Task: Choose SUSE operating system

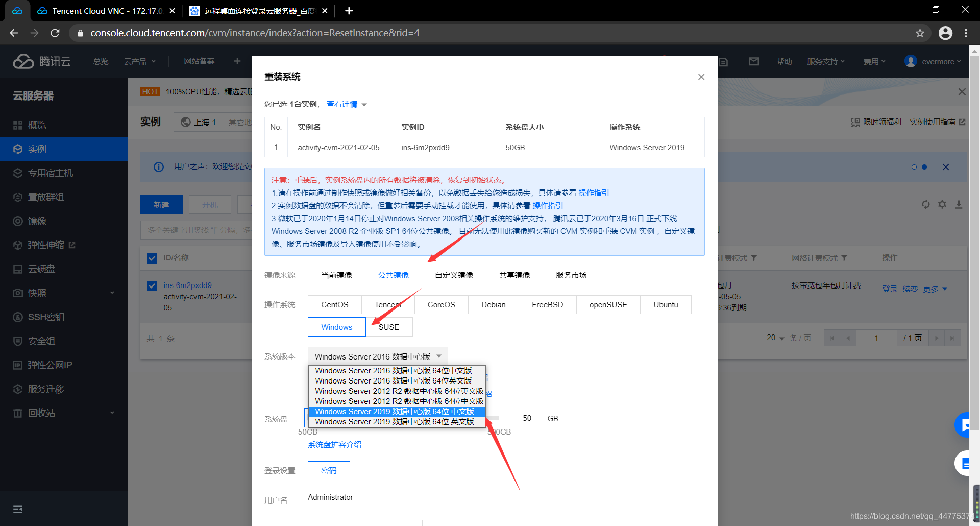Action: coord(389,327)
